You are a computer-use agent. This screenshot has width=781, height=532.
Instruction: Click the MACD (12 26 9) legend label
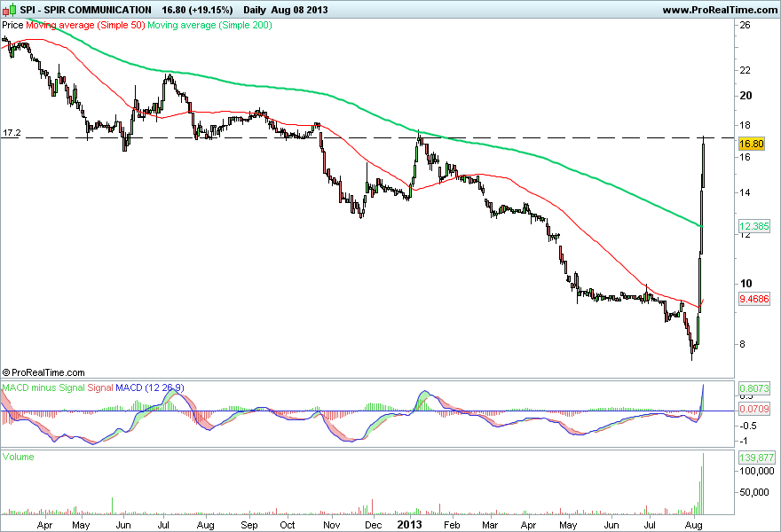click(x=149, y=387)
